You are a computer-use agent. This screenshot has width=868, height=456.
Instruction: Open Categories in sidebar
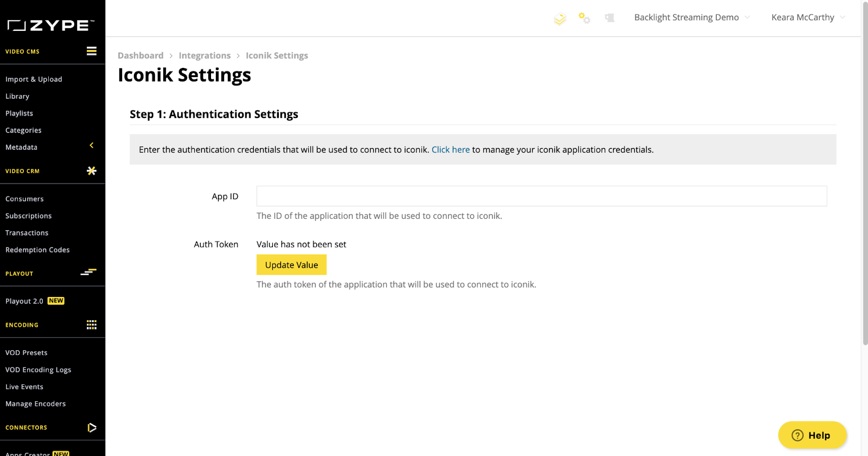pos(23,130)
